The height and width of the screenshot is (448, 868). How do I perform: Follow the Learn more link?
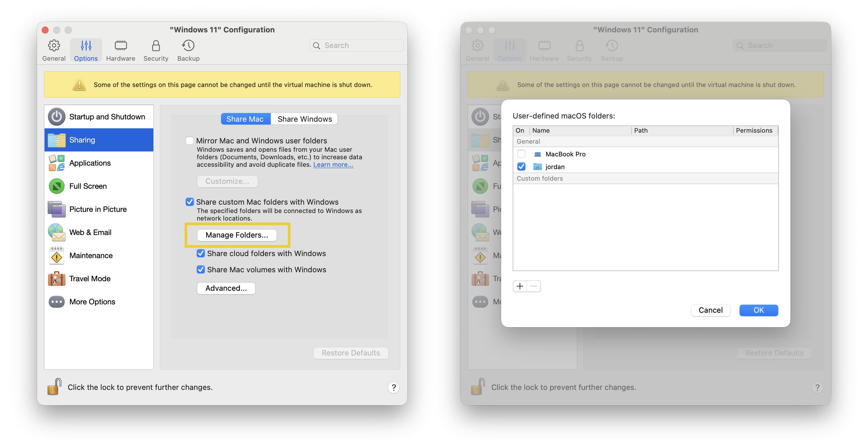pos(333,164)
